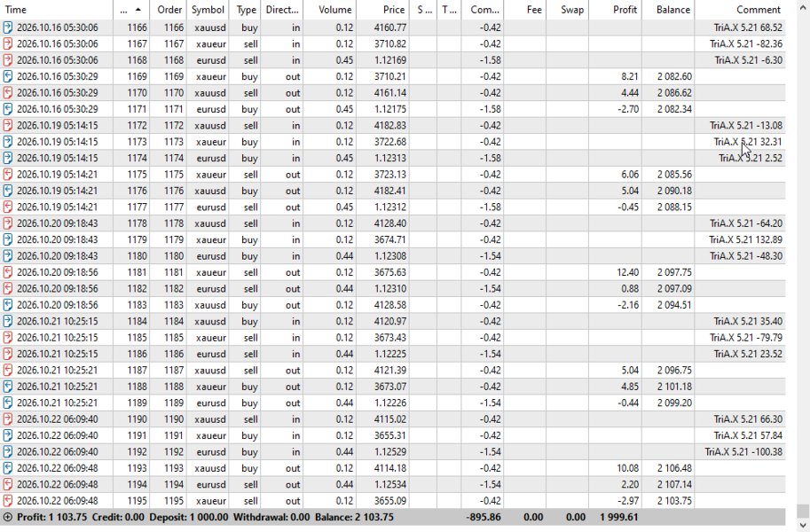
Task: Click the vertical scrollbar down arrow
Action: (802, 526)
